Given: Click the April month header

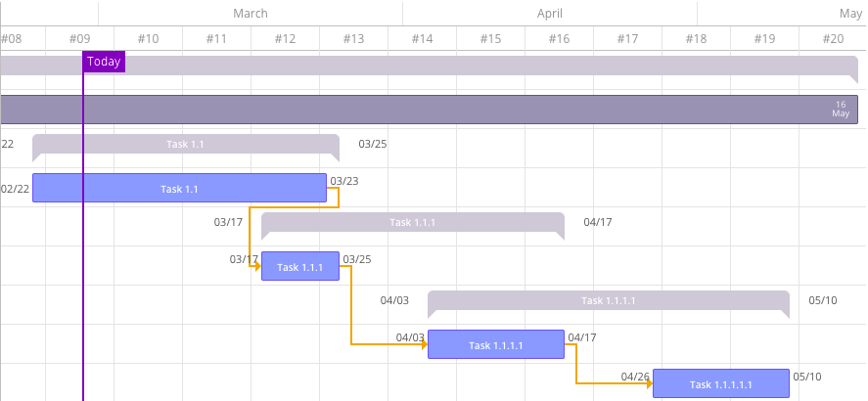Looking at the screenshot, I should (550, 13).
